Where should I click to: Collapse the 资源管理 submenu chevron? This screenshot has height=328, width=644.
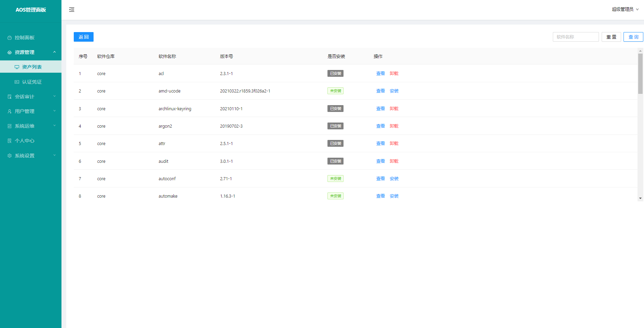[54, 52]
